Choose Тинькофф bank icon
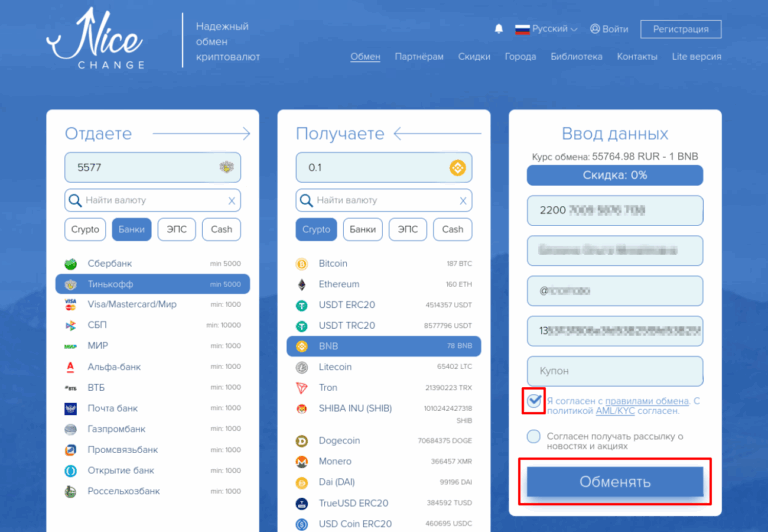Screen dimensions: 768x532 [x=71, y=284]
